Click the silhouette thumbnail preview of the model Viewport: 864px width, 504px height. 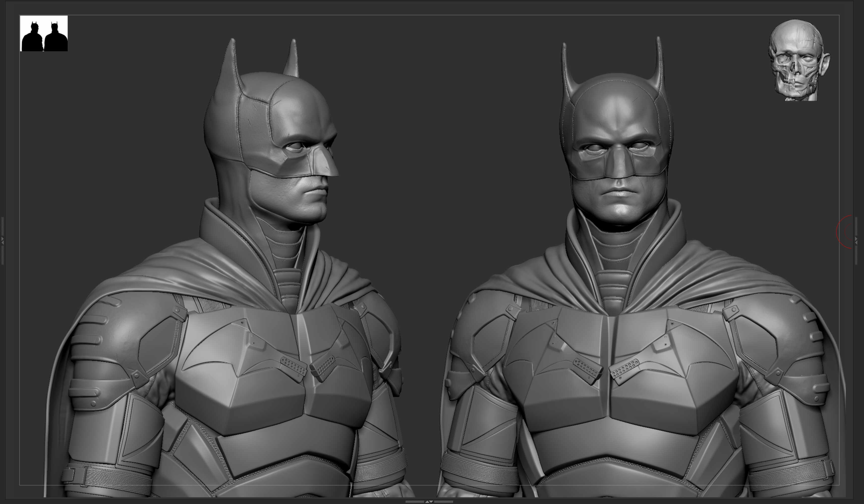tap(44, 33)
